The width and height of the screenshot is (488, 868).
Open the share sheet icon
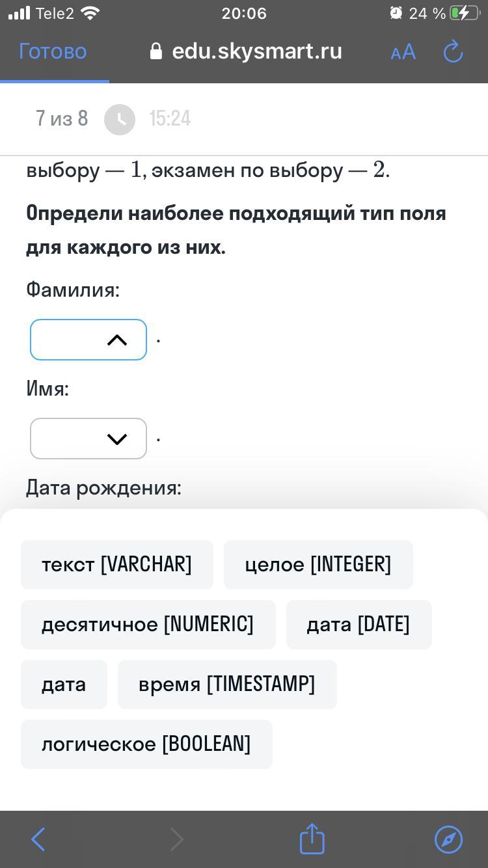point(312,839)
